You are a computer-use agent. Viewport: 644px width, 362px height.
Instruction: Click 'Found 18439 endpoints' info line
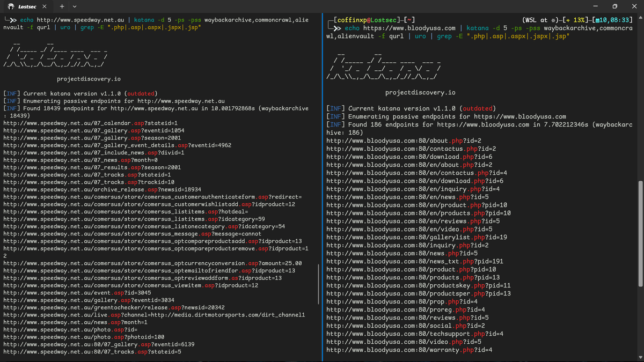click(x=156, y=112)
